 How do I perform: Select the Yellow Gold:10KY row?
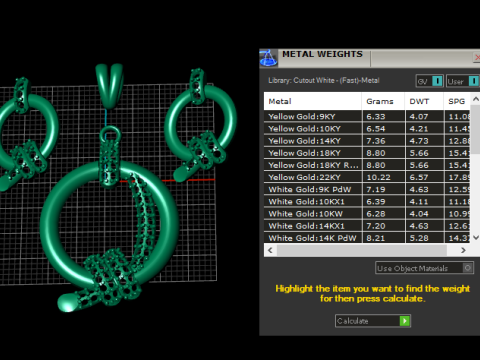pyautogui.click(x=367, y=129)
